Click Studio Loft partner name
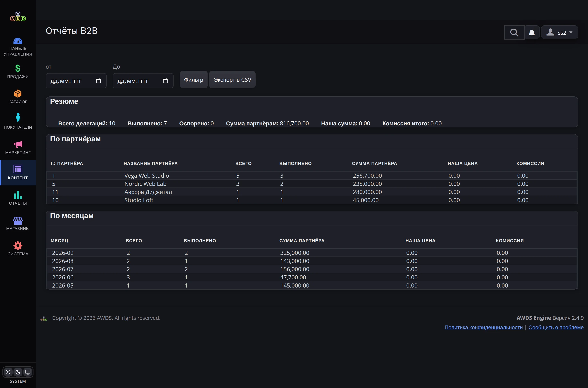This screenshot has width=588, height=388. (139, 200)
